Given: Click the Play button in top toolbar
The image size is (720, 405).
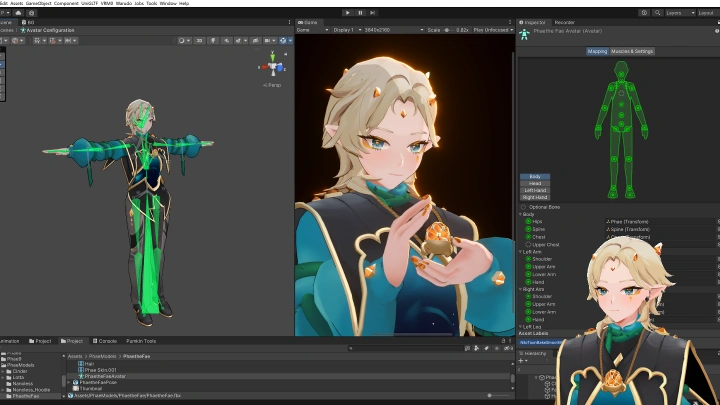Looking at the screenshot, I should pos(348,13).
